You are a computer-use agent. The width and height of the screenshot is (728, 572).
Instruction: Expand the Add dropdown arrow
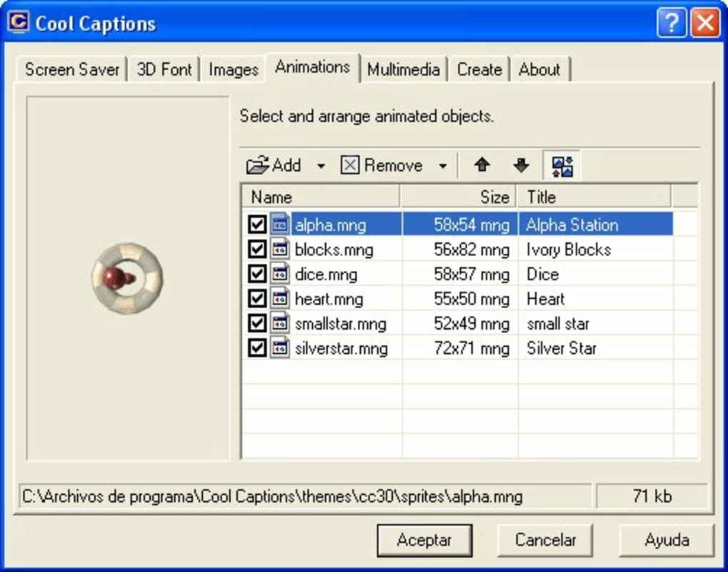coord(321,166)
